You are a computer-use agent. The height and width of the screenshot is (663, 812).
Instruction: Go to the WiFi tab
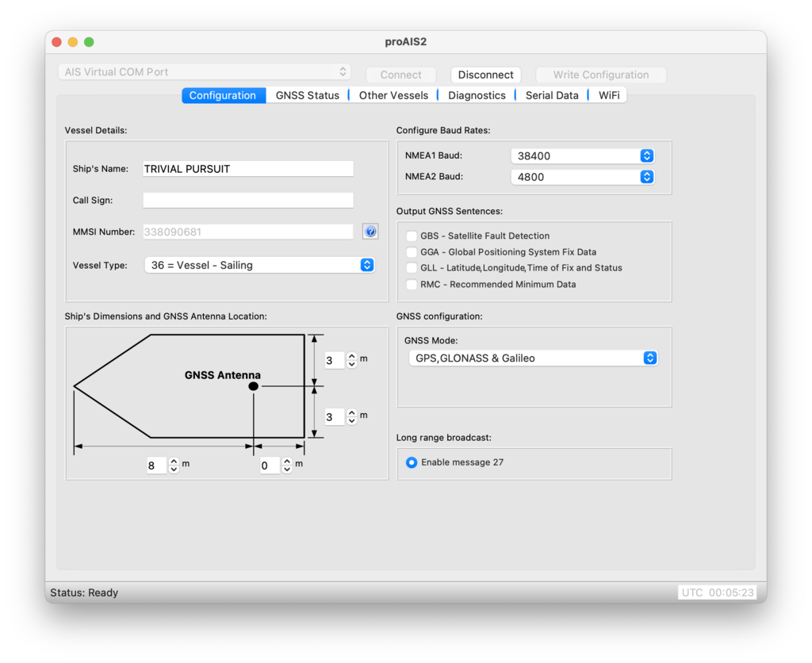tap(609, 95)
